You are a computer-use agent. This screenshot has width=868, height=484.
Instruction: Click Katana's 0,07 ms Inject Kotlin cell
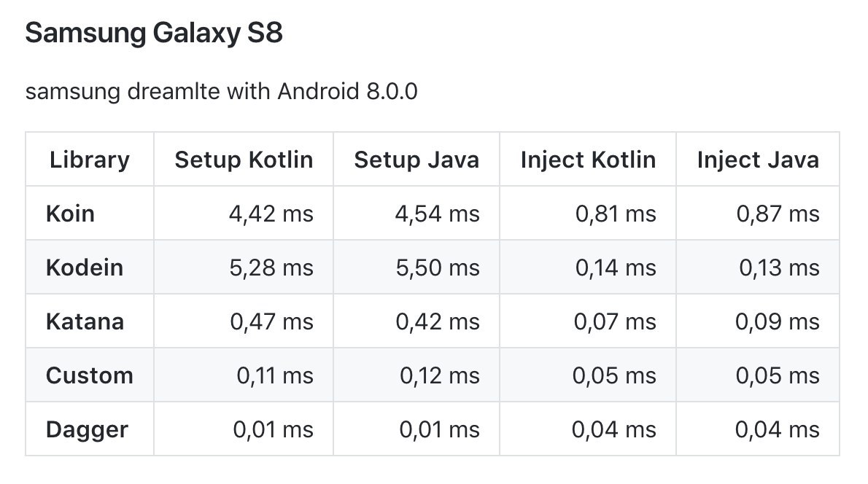615,321
